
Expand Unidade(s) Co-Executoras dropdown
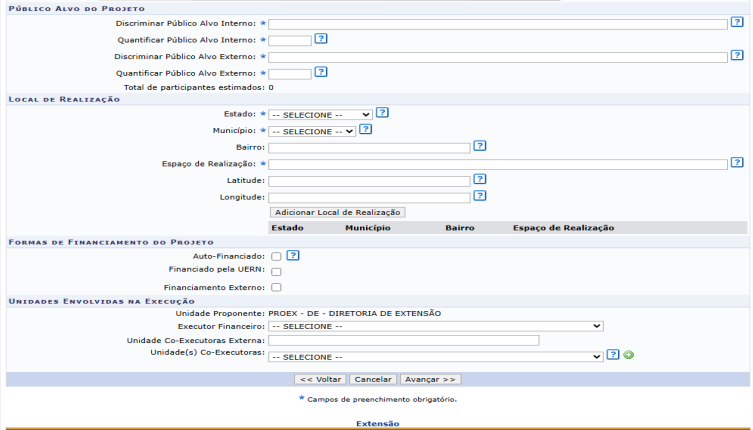coord(436,357)
